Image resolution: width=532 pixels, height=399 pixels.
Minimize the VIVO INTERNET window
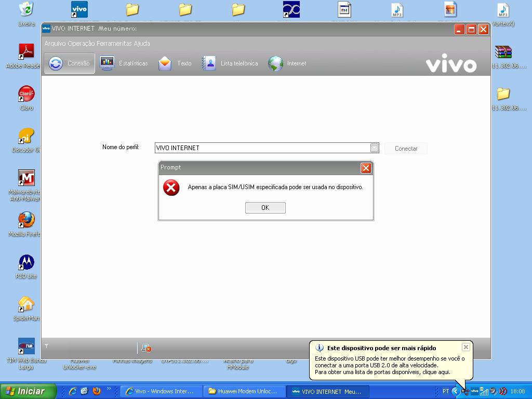pyautogui.click(x=459, y=30)
